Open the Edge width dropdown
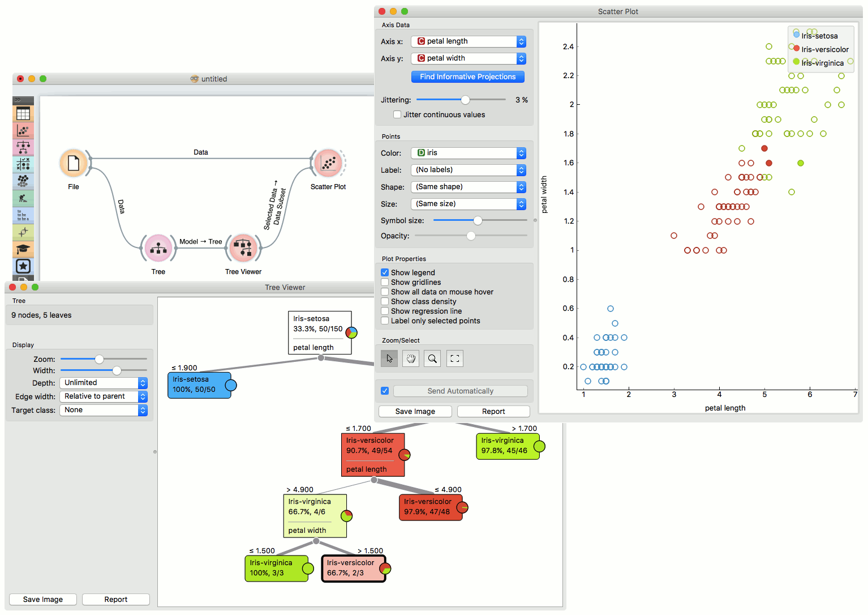The height and width of the screenshot is (615, 868). click(104, 396)
